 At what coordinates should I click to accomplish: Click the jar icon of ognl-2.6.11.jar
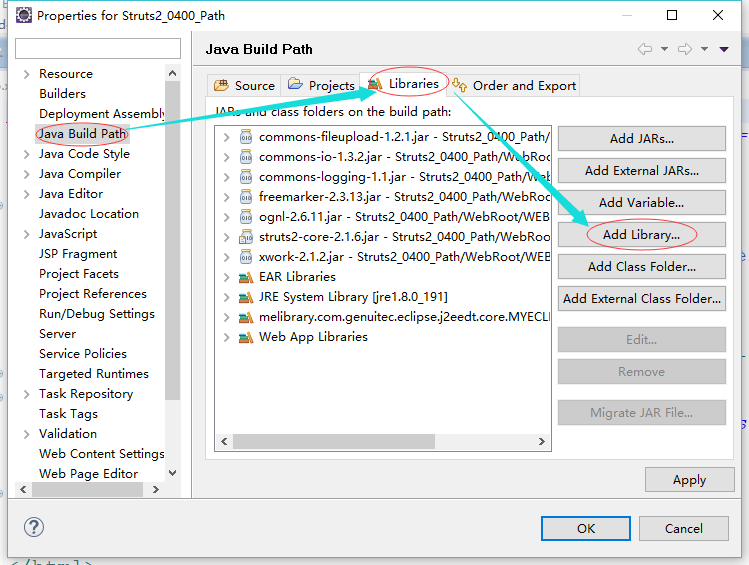[x=246, y=217]
